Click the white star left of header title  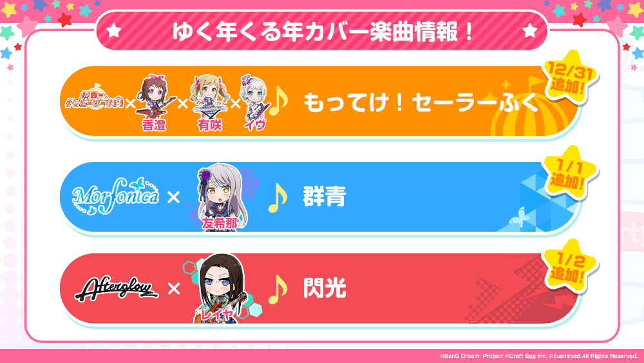click(113, 30)
